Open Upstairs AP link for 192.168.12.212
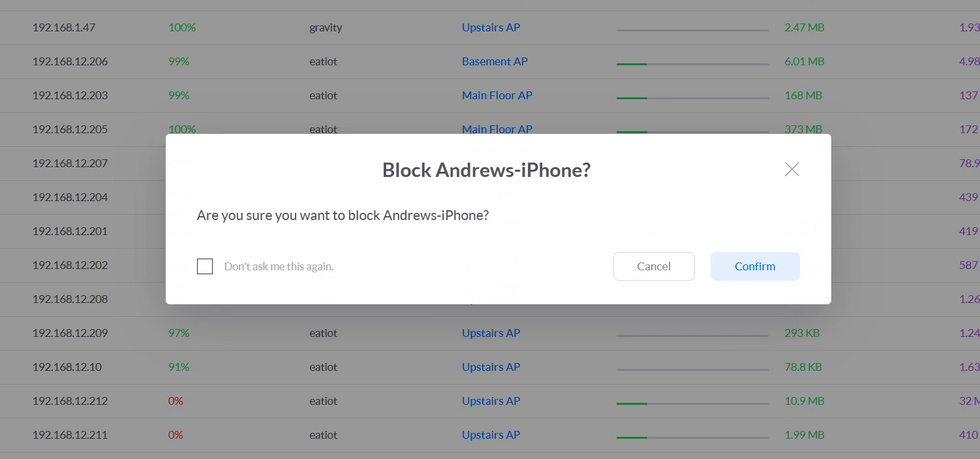 pyautogui.click(x=491, y=401)
